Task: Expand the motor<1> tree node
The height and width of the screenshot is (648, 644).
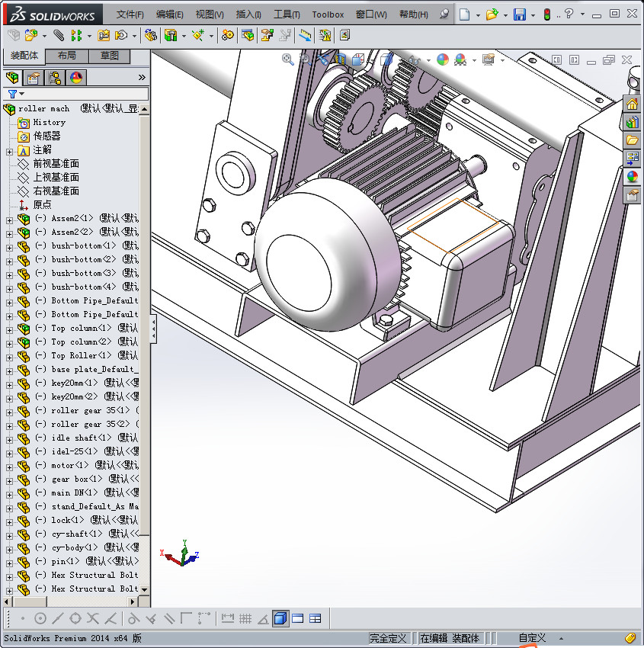Action: click(x=9, y=467)
